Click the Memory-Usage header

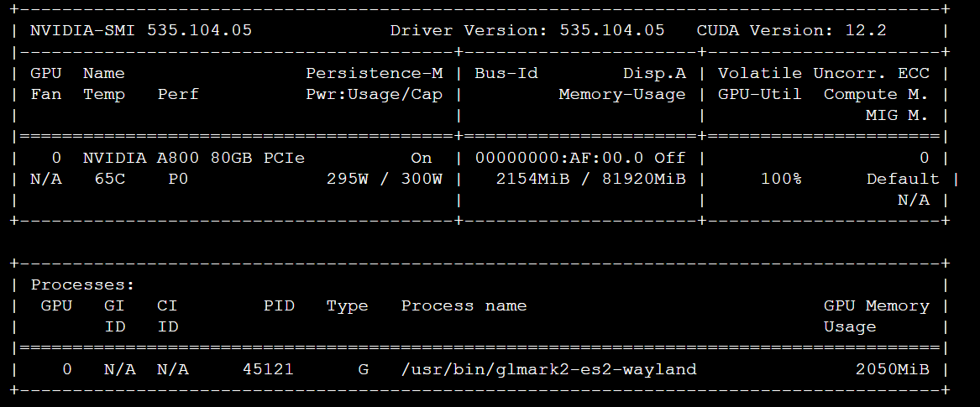click(622, 95)
